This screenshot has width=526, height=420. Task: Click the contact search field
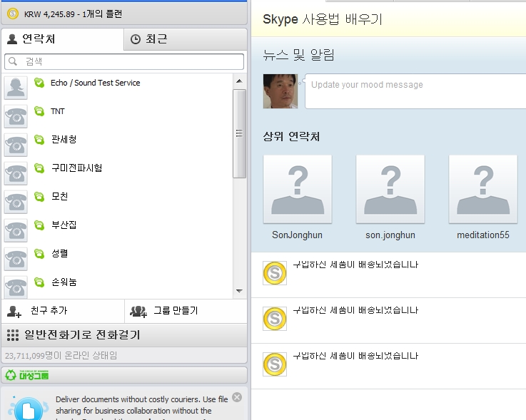[x=125, y=62]
